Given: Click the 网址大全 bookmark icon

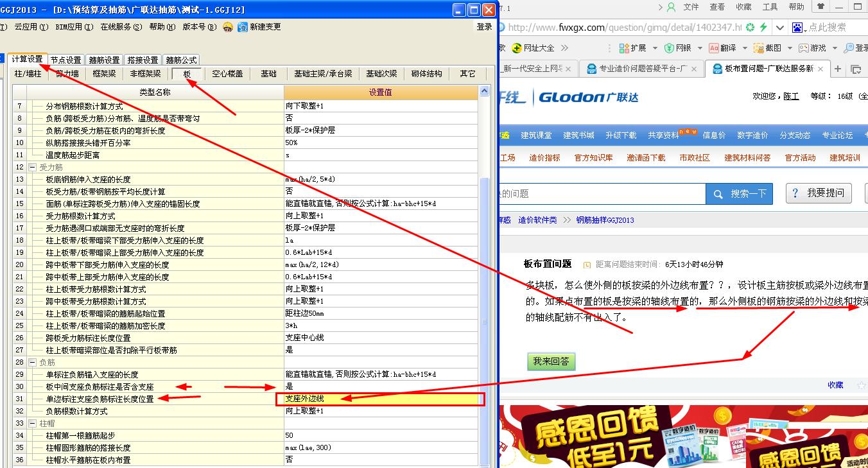Looking at the screenshot, I should click(x=517, y=48).
